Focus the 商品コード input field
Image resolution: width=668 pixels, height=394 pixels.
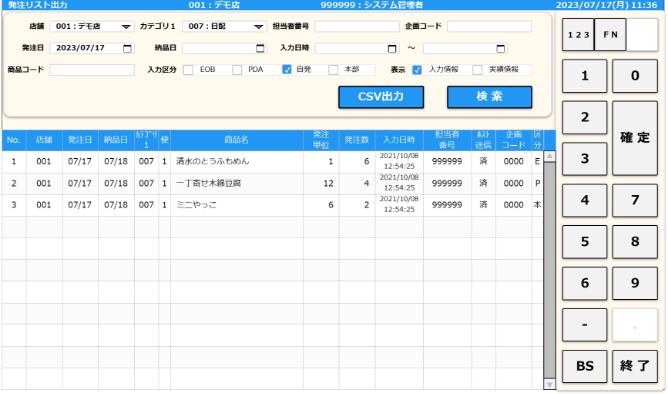click(92, 70)
